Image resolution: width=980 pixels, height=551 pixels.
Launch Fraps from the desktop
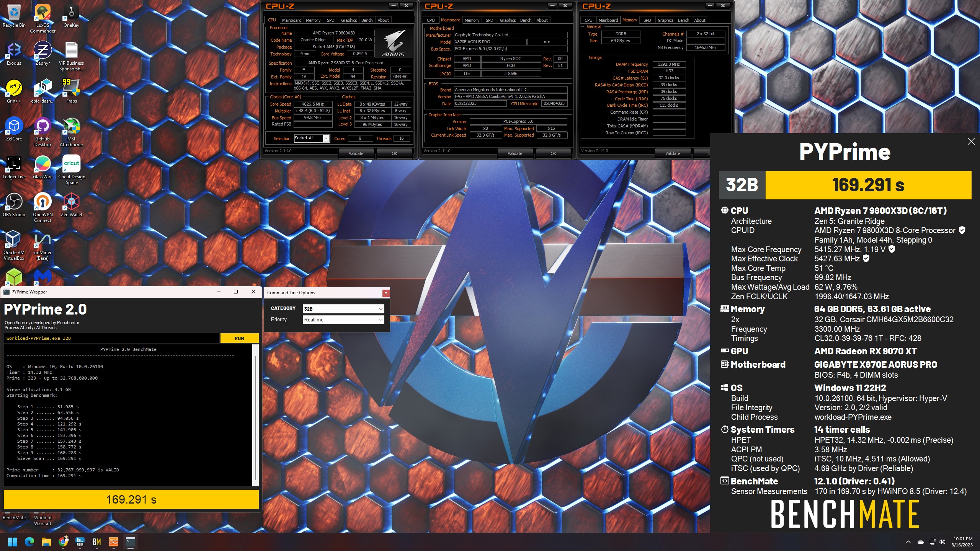[71, 92]
